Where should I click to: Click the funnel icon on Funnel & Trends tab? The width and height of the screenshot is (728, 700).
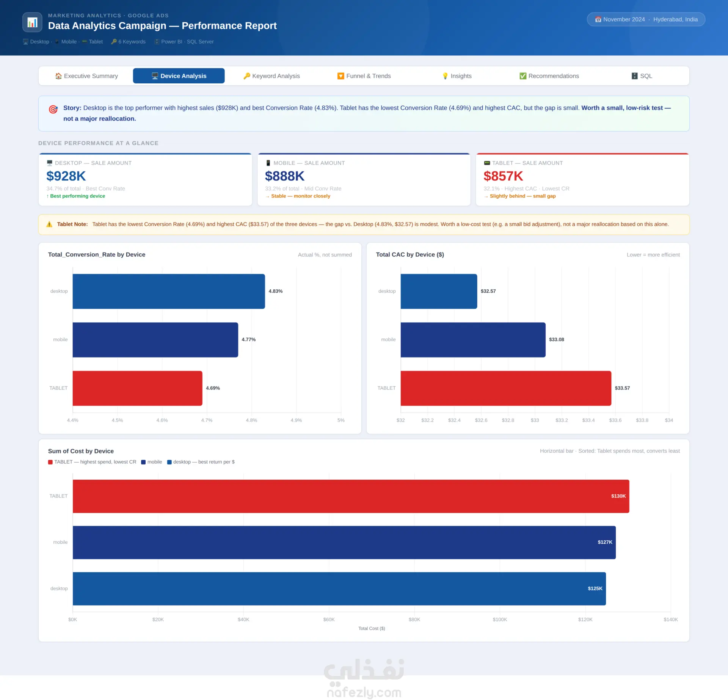[341, 76]
